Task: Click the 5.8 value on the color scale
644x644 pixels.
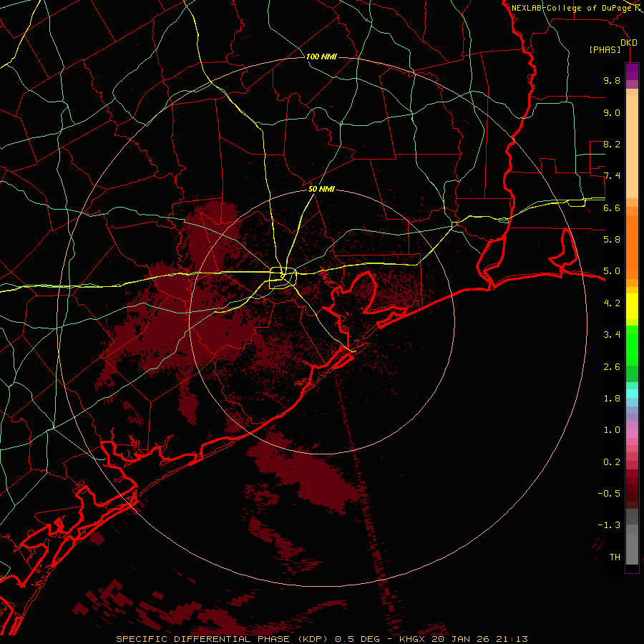Action: tap(612, 240)
